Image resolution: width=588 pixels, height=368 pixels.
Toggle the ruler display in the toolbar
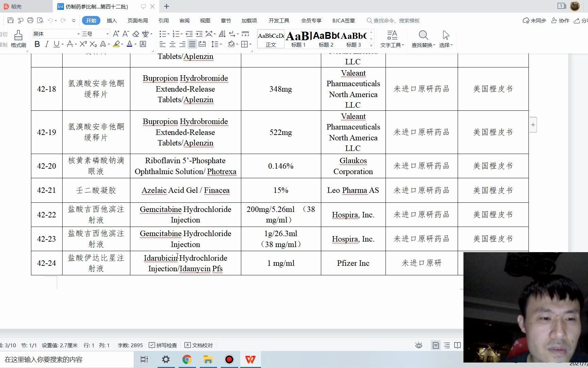245,34
